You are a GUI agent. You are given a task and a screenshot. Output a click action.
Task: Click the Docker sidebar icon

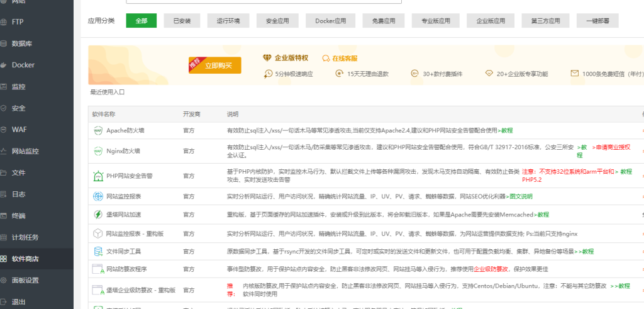pyautogui.click(x=4, y=65)
